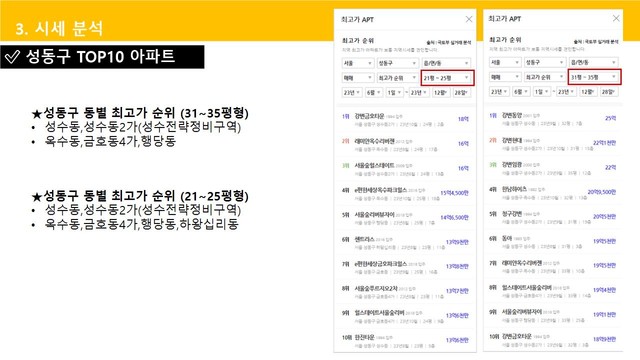The width and height of the screenshot is (640, 360).
Task: Close the right 최고가 APT panel (31평~35평)
Action: tap(616, 18)
